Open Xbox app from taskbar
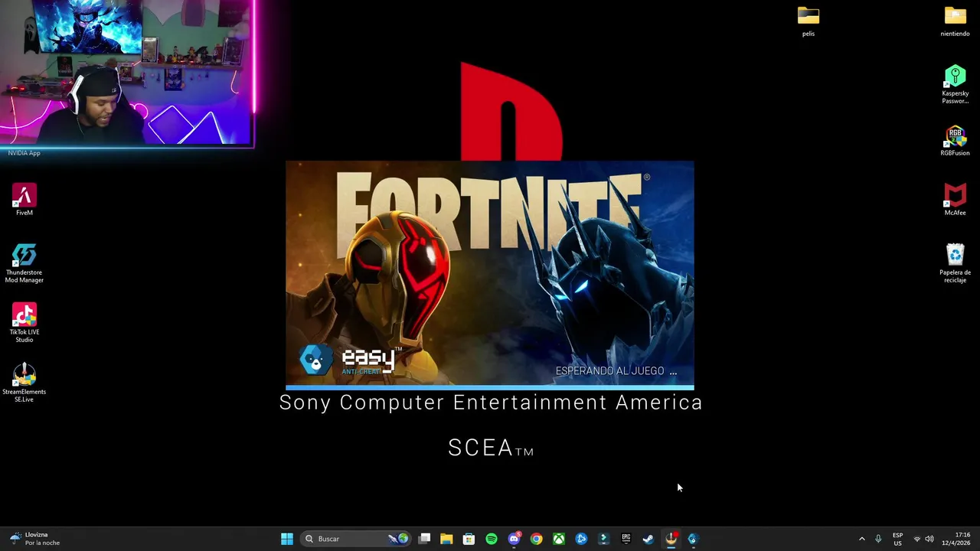 click(x=559, y=539)
